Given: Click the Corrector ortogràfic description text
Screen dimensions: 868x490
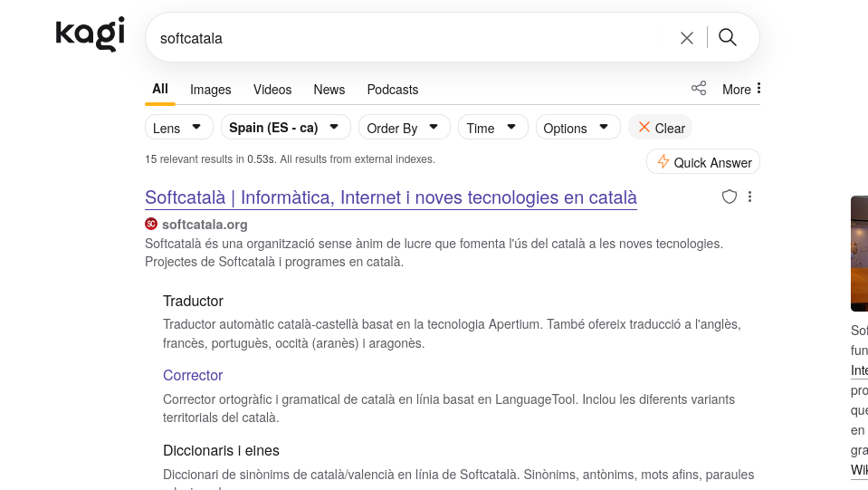Looking at the screenshot, I should [x=449, y=408].
